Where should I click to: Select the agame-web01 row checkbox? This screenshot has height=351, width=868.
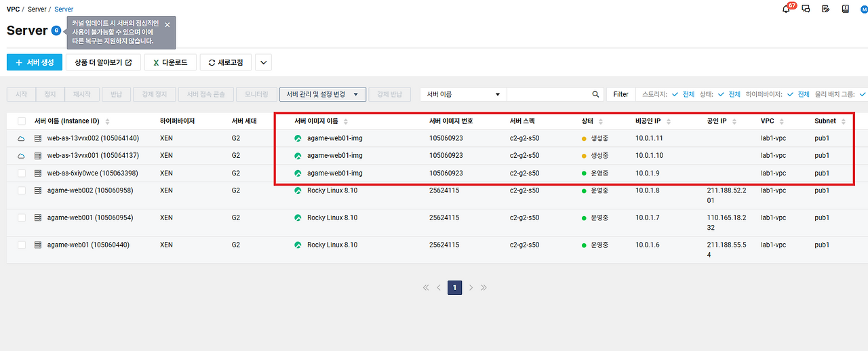point(22,245)
